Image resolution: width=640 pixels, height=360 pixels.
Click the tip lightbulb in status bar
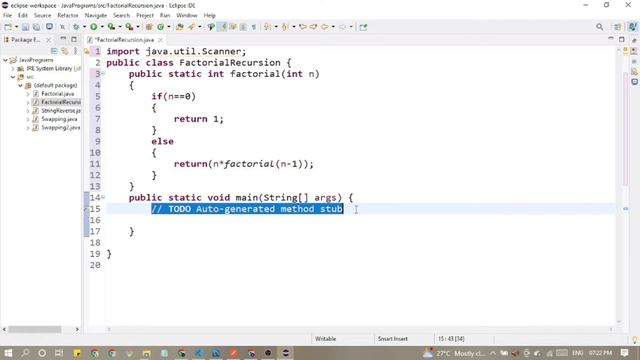click(635, 339)
